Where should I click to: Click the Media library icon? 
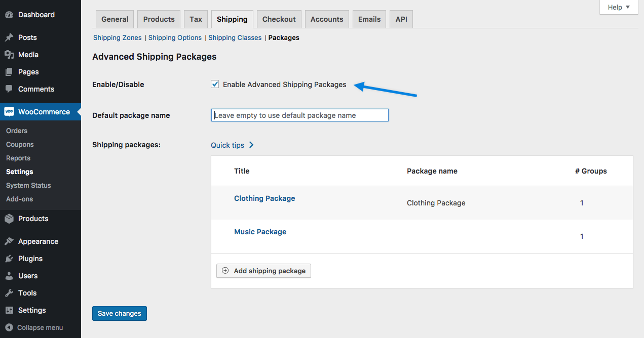(9, 55)
